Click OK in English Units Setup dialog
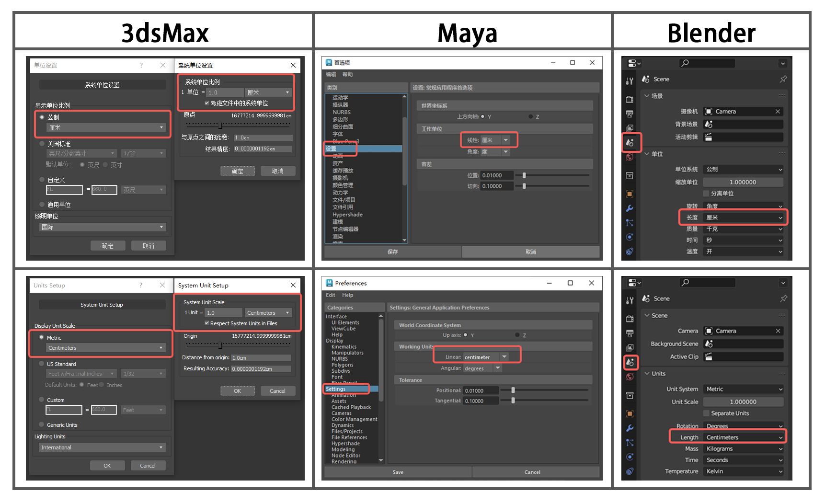The image size is (825, 504). point(107,466)
